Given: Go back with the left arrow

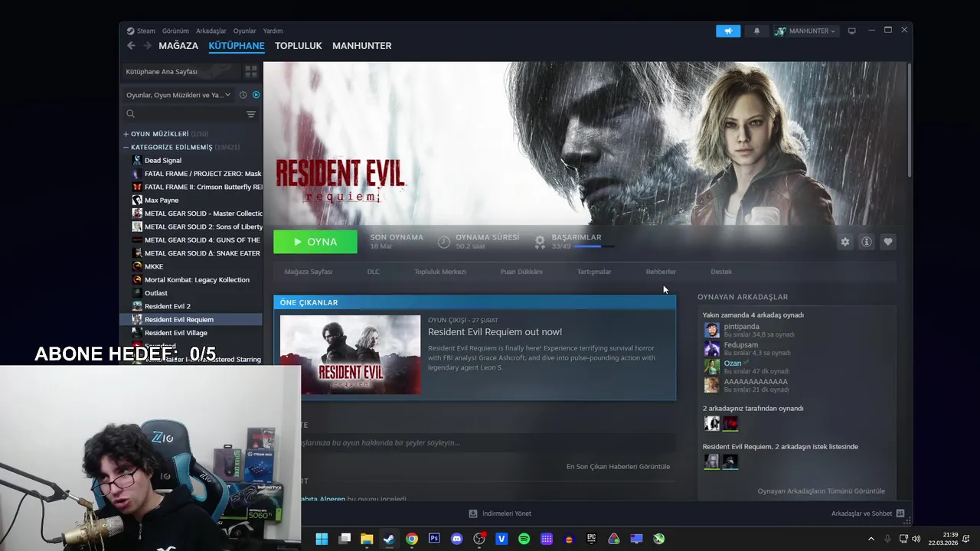Looking at the screenshot, I should click(131, 46).
